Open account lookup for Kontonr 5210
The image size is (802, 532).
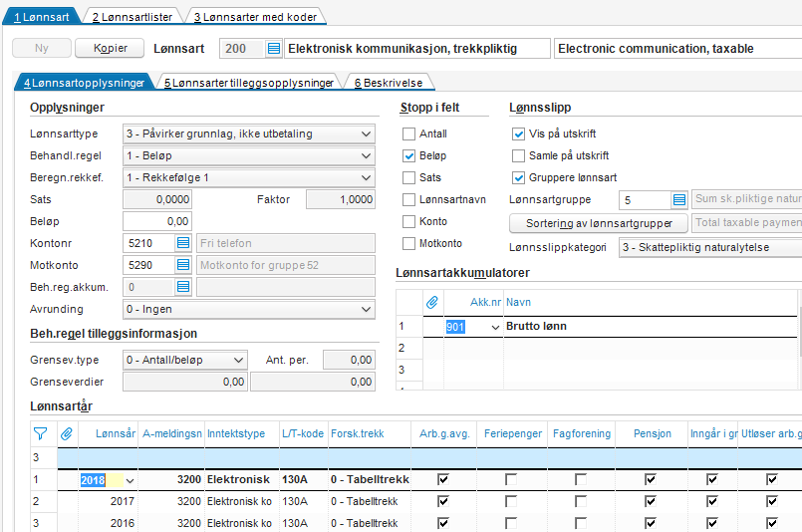(x=182, y=243)
